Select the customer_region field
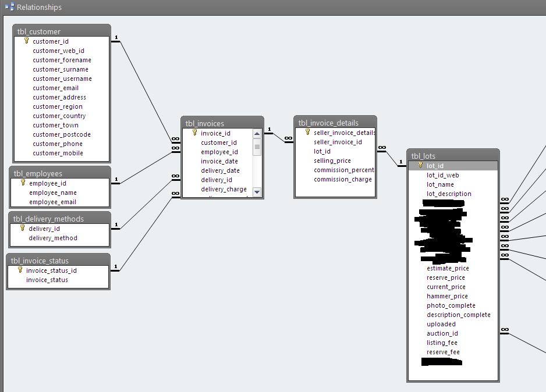 tap(58, 107)
